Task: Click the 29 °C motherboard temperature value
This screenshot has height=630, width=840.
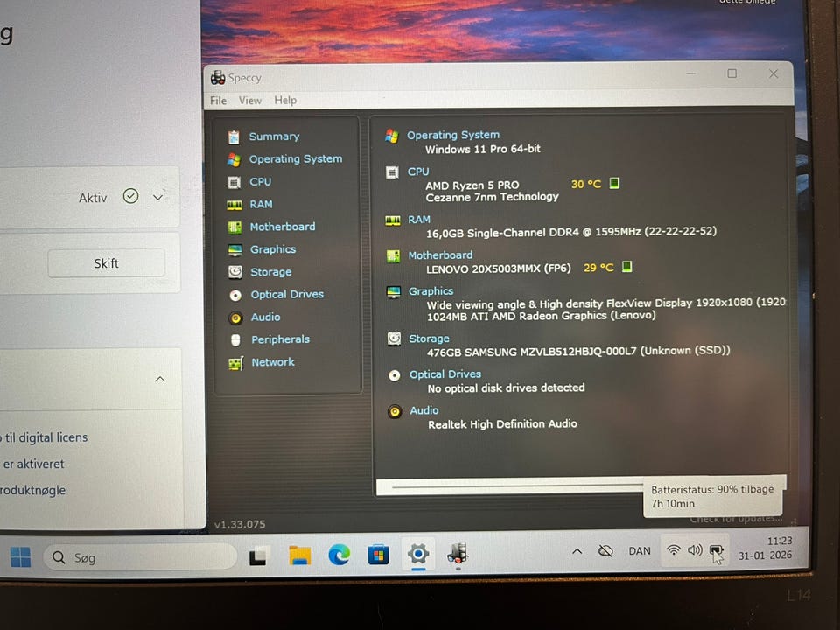Action: [598, 268]
